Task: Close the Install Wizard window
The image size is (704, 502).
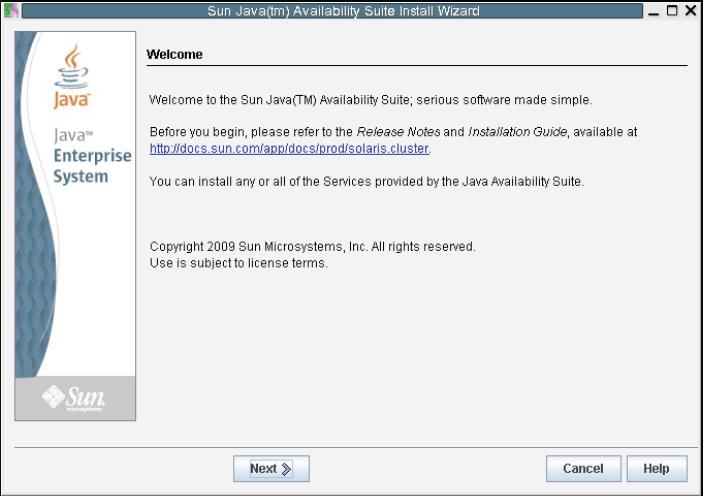Action: 691,11
